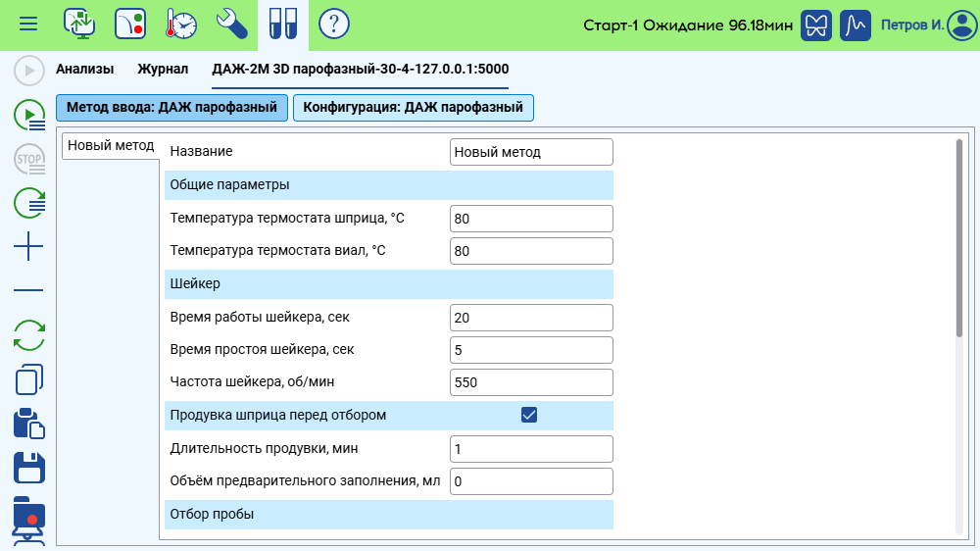Viewport: 980px width, 551px height.
Task: Switch to the Анализы tab
Action: [x=84, y=70]
